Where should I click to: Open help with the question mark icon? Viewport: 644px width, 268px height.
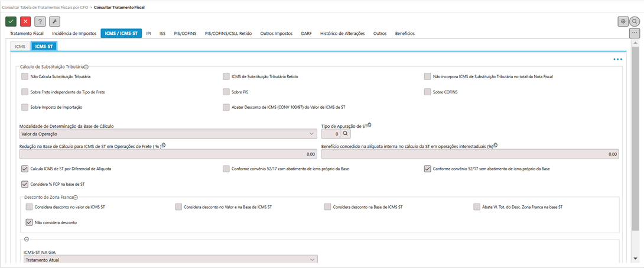click(40, 21)
